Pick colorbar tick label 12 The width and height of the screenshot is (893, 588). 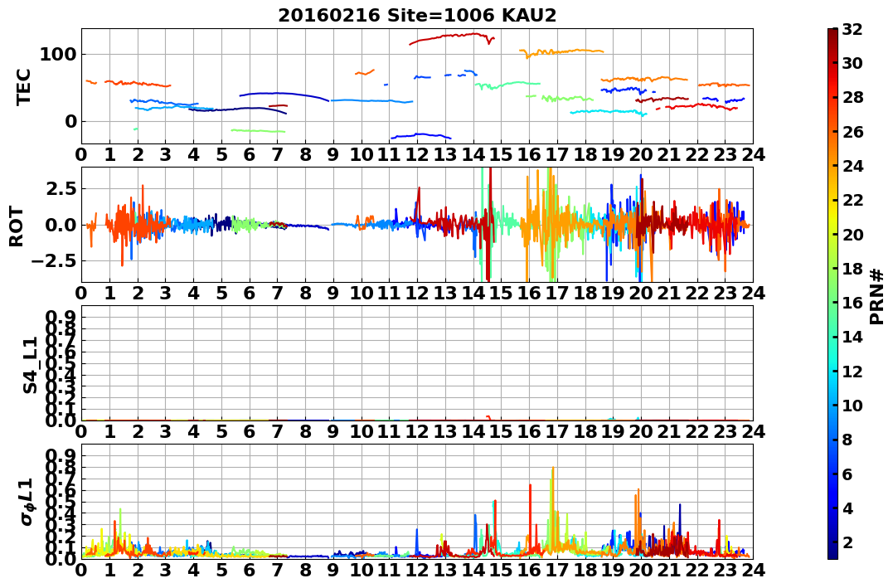(852, 371)
